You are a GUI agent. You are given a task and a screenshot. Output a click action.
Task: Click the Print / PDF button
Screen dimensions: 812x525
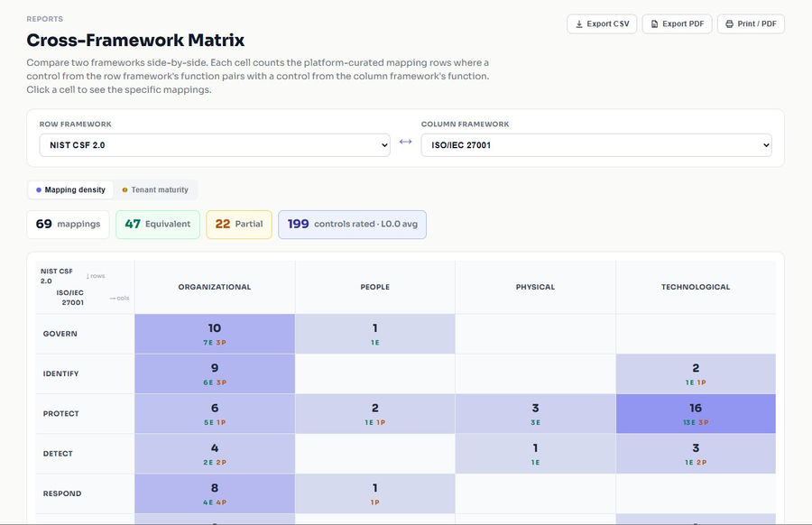click(751, 23)
